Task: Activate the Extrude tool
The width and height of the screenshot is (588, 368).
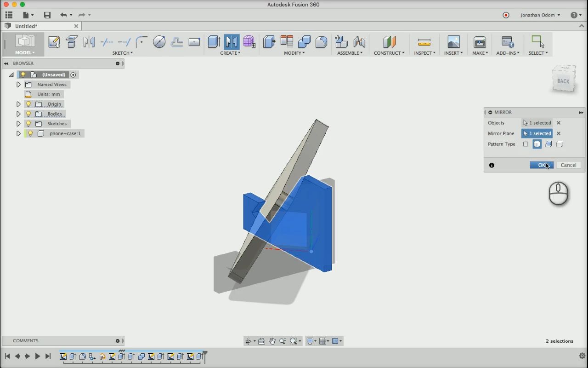Action: pos(214,42)
